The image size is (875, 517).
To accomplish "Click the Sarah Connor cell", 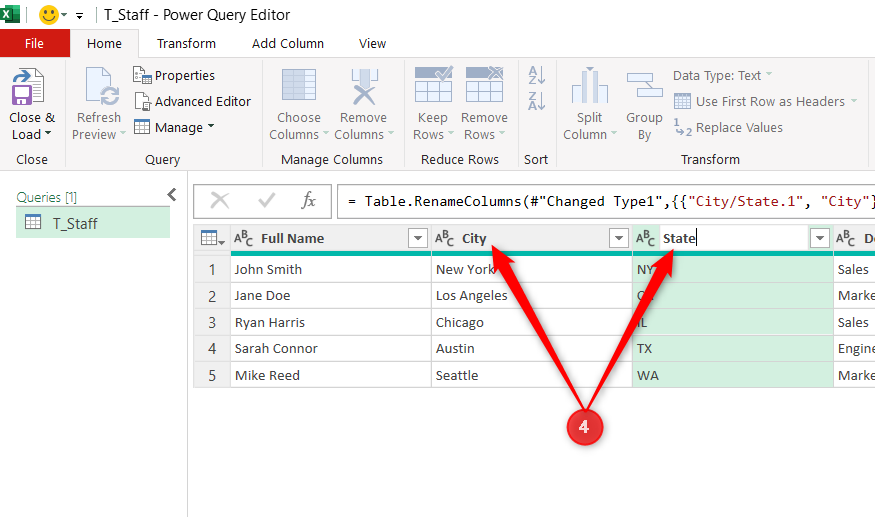I will [331, 349].
